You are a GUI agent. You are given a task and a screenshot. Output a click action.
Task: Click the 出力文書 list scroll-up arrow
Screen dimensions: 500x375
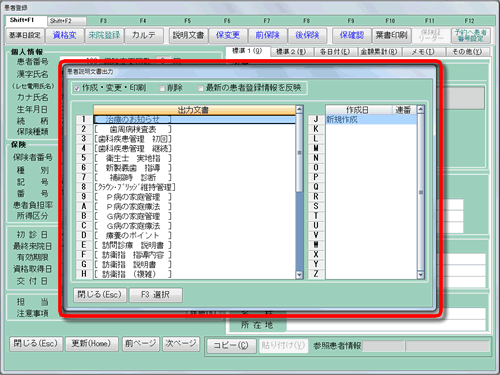[299, 109]
